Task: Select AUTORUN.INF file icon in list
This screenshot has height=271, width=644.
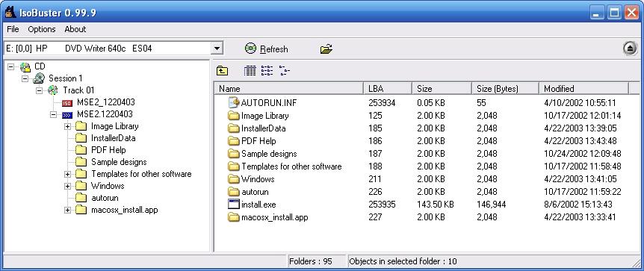Action: [234, 103]
